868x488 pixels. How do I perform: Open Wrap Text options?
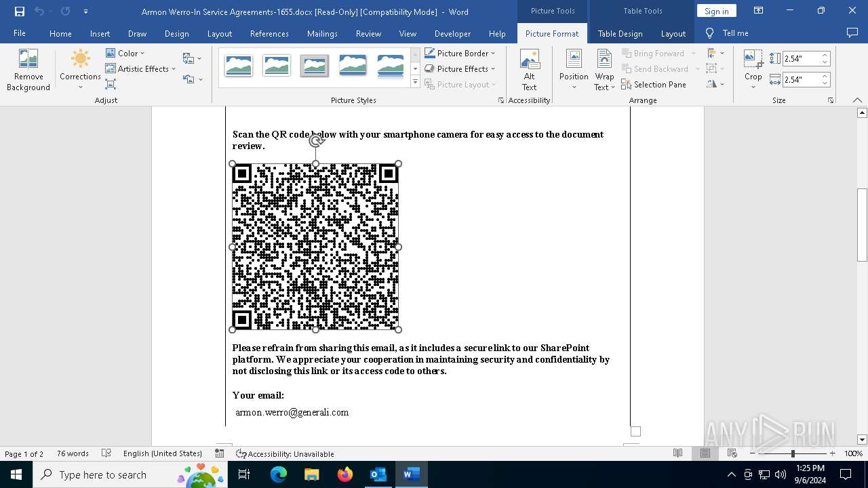(x=604, y=70)
